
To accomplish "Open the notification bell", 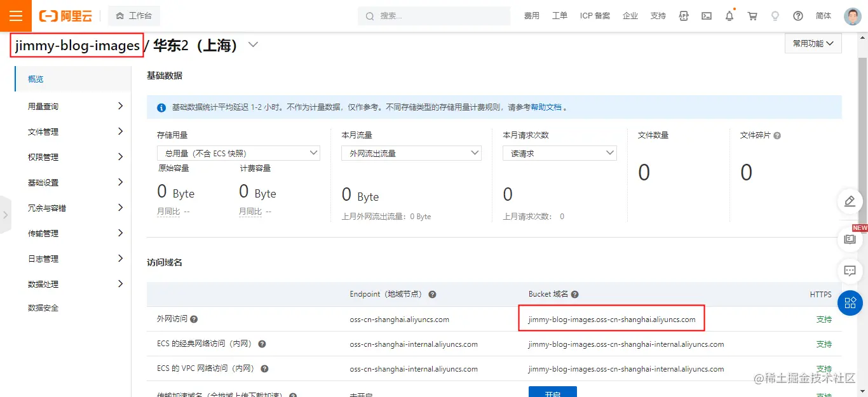I will coord(729,16).
